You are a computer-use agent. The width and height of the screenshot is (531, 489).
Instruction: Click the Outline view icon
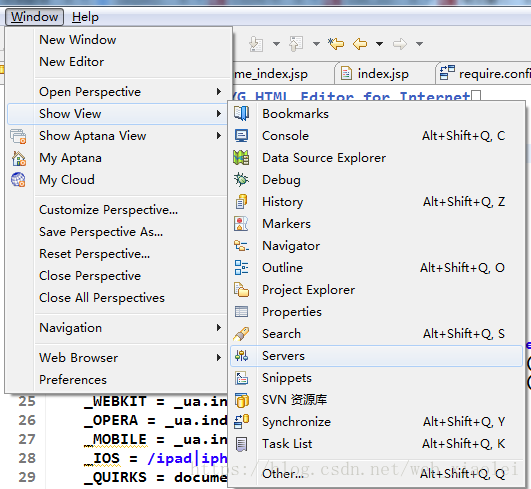241,268
